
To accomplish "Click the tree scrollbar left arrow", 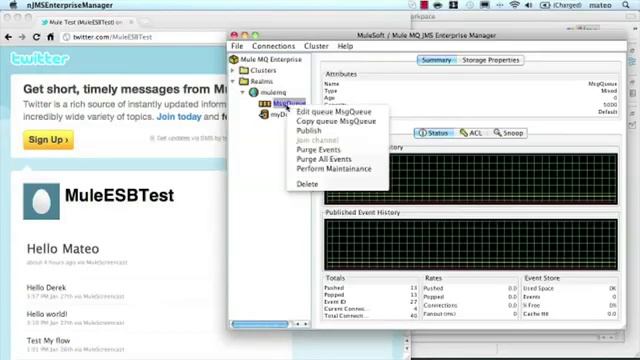I will (298, 324).
